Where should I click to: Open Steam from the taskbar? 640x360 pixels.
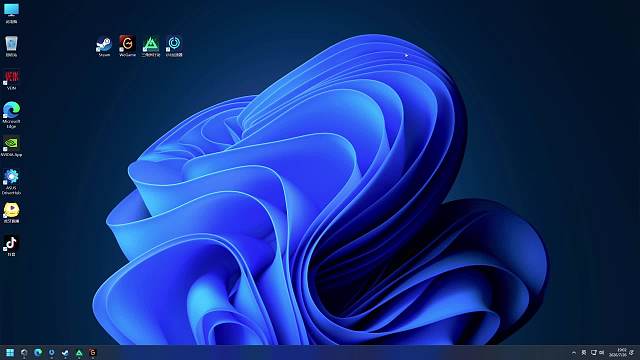(x=65, y=353)
